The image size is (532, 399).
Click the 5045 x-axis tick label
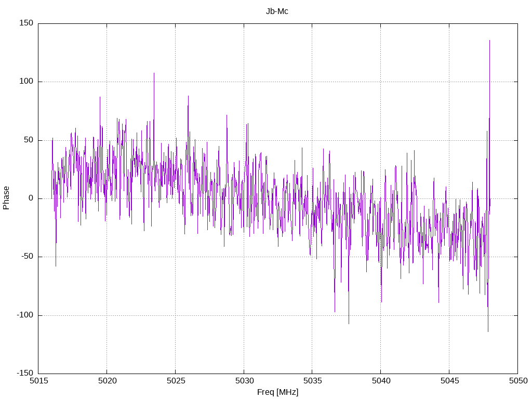click(449, 381)
